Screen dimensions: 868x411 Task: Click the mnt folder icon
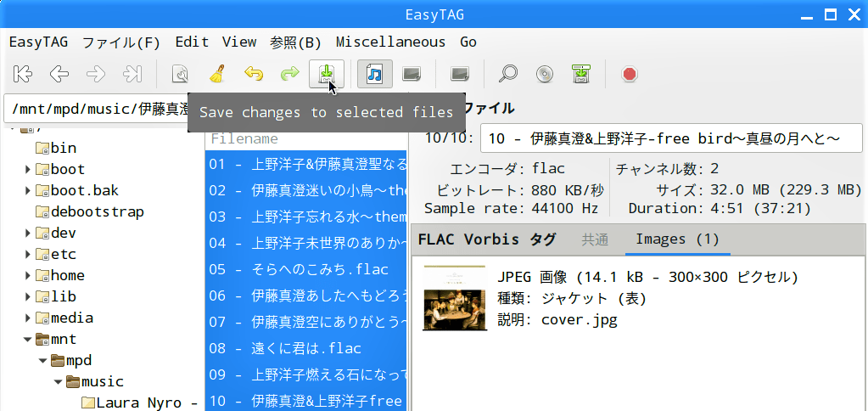click(42, 340)
